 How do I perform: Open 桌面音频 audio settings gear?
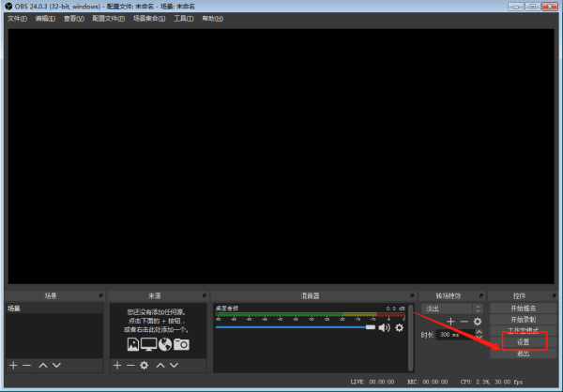click(399, 327)
